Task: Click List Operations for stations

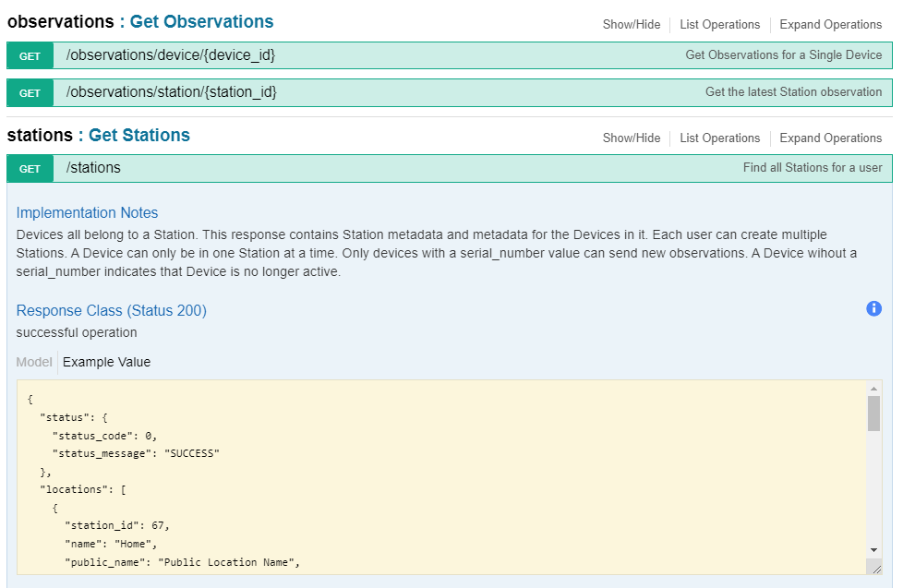Action: (x=719, y=138)
